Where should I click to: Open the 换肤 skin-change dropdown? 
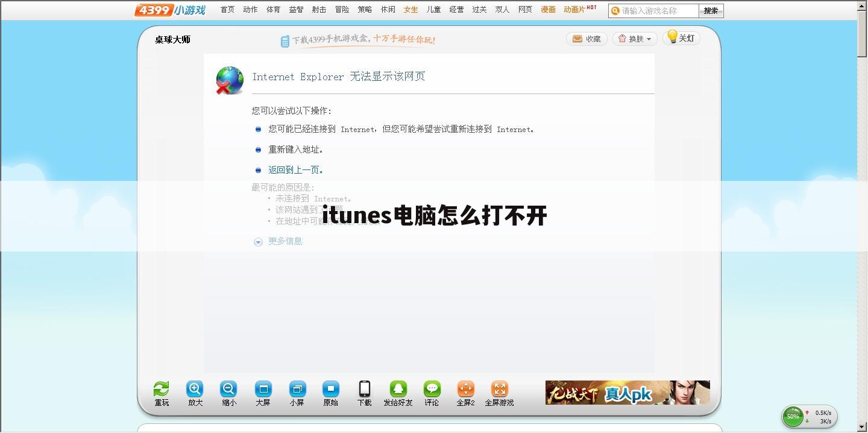pos(634,38)
